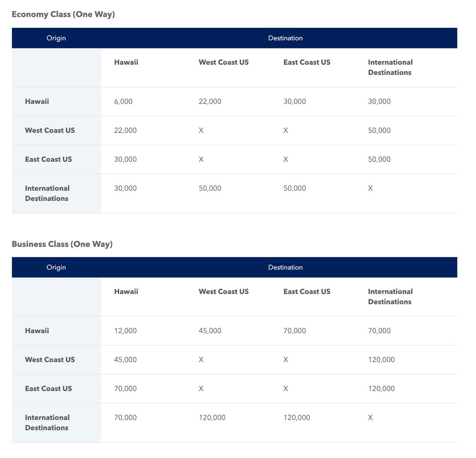
Task: Click Economy East Coast US row label
Action: coord(48,159)
